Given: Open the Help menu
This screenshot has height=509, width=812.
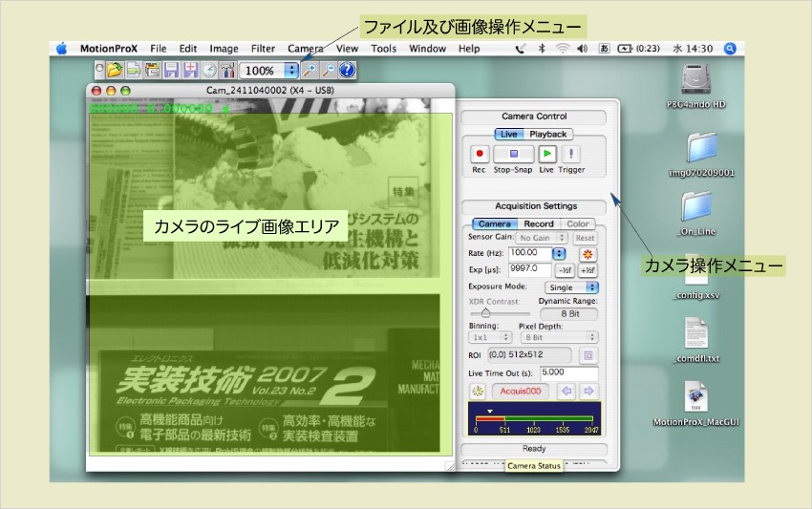Looking at the screenshot, I should coord(469,49).
